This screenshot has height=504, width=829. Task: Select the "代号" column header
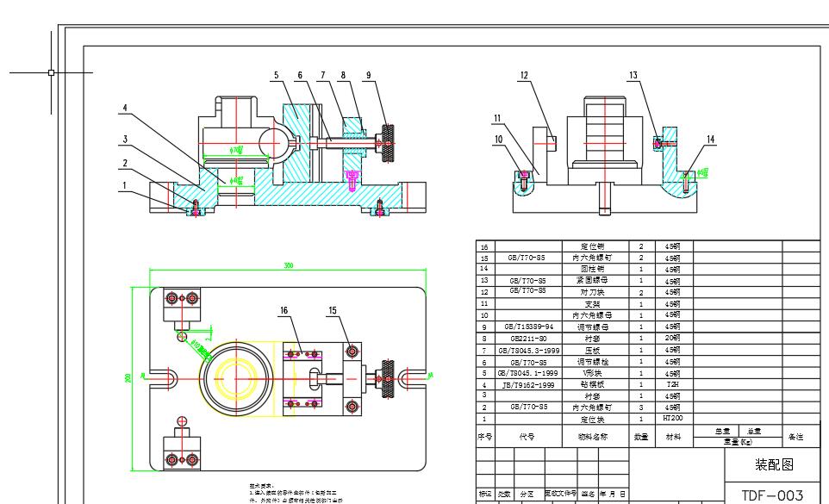[x=527, y=437]
